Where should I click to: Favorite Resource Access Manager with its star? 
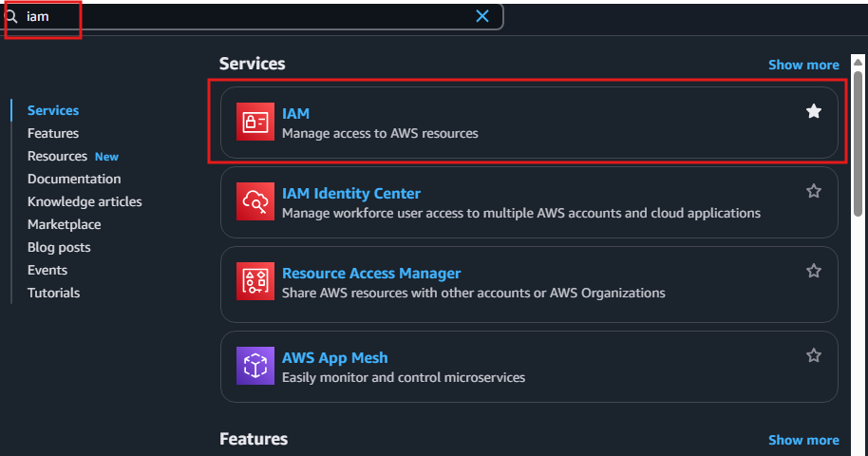tap(814, 271)
